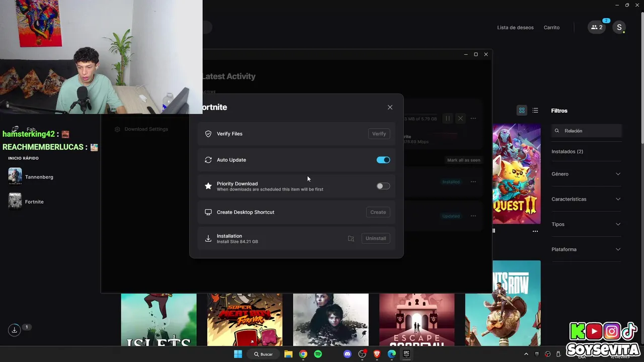Open Discord from the taskbar
The height and width of the screenshot is (362, 644).
coord(347,354)
